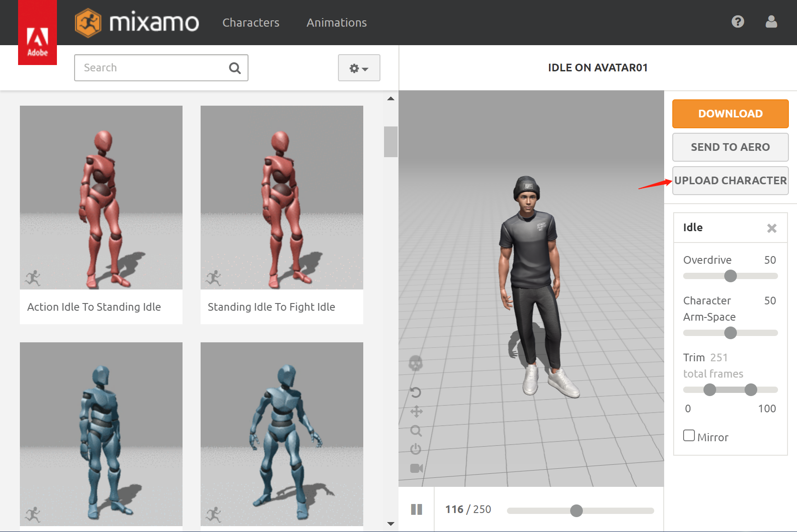797x532 pixels.
Task: Click UPLOAD CHARACTER
Action: pos(730,180)
